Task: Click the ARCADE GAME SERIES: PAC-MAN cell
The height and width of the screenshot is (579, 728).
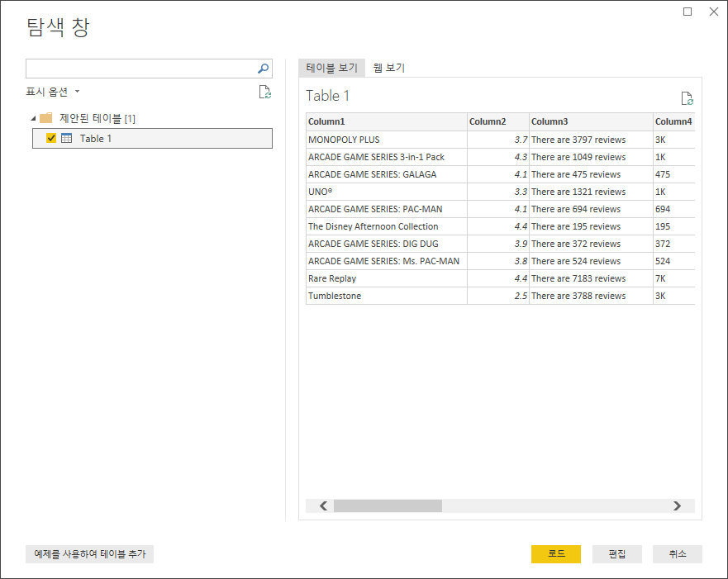Action: pos(386,209)
